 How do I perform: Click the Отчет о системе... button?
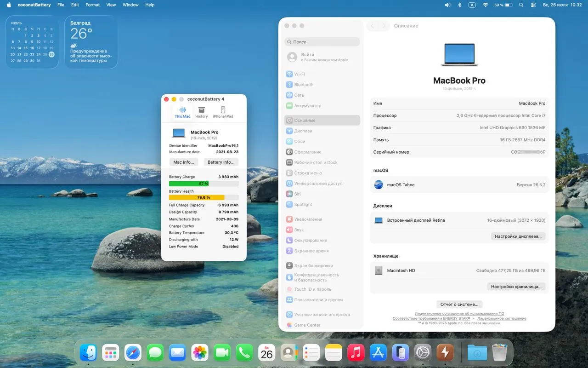click(x=459, y=305)
